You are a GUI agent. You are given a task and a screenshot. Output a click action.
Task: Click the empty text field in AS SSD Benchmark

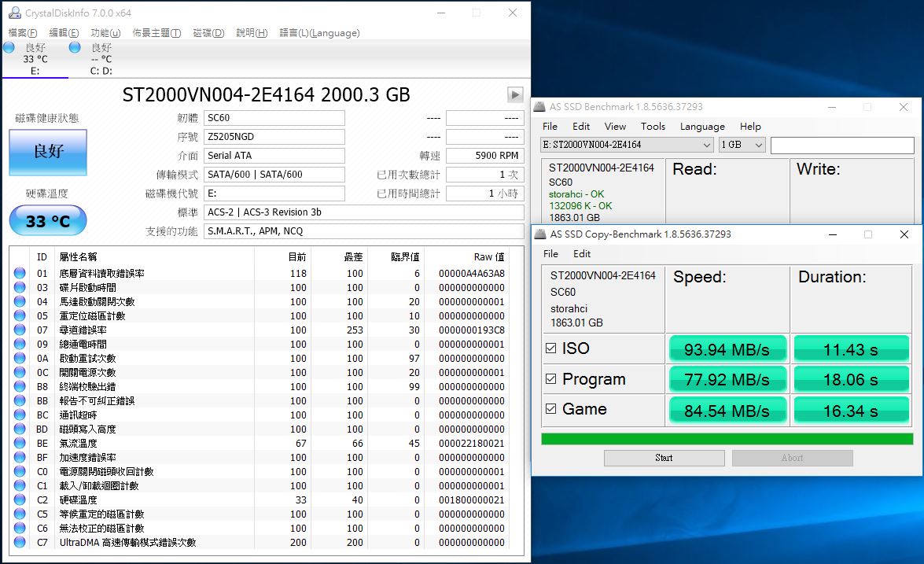tap(842, 145)
